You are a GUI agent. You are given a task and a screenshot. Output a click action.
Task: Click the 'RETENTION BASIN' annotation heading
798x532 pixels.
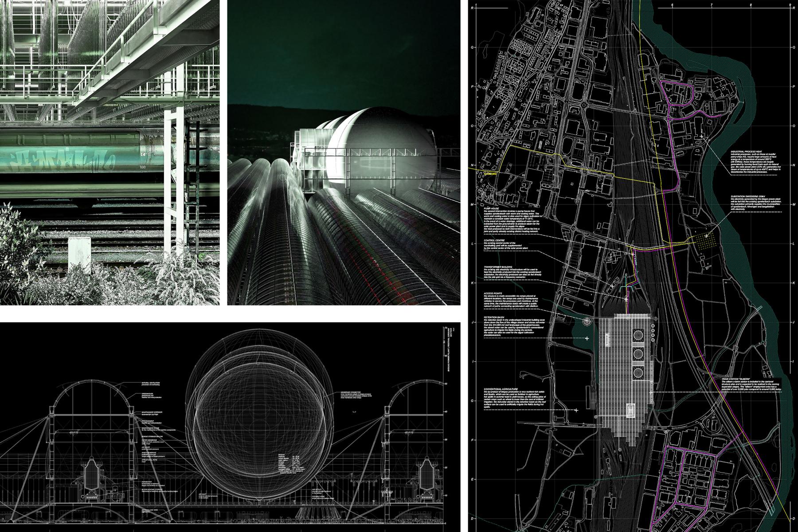[x=495, y=317]
